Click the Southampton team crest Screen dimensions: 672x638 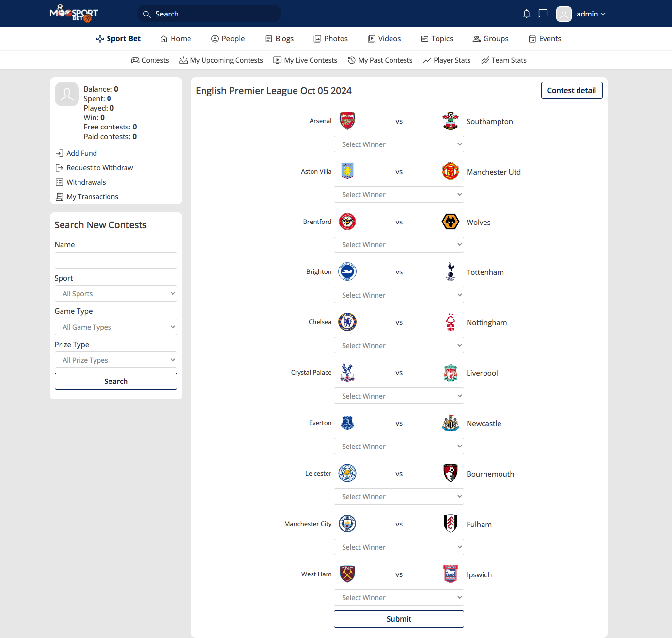coord(451,121)
